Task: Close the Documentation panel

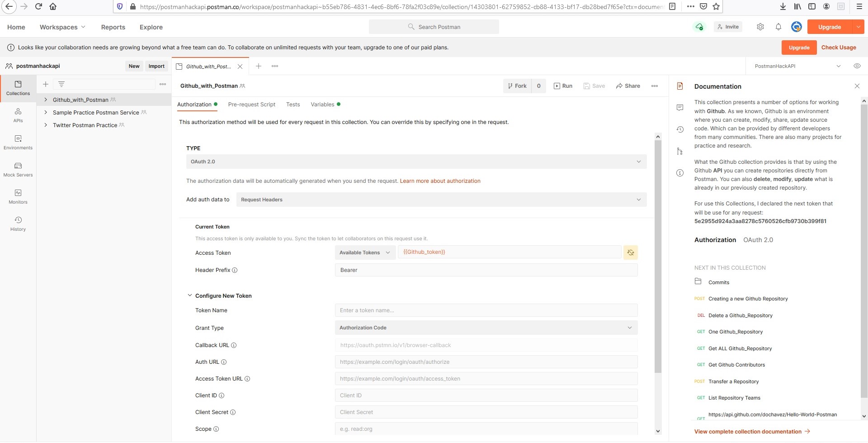Action: [x=857, y=86]
